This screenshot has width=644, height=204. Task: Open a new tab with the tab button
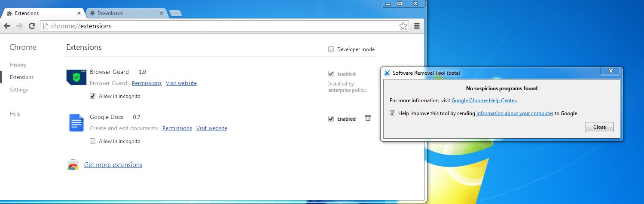point(176,14)
